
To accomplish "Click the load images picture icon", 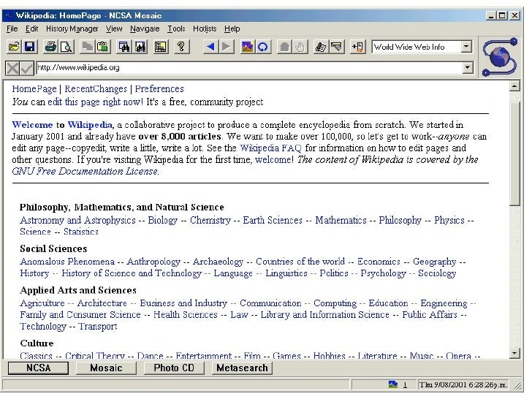I will [x=247, y=47].
